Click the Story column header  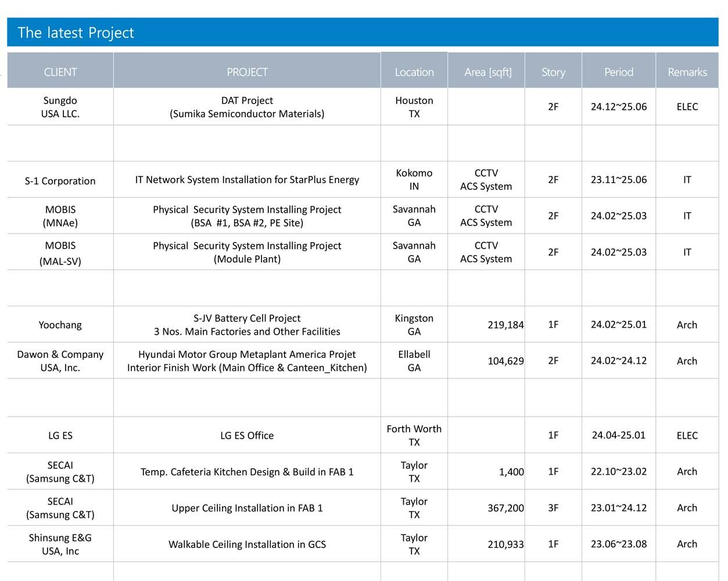click(x=553, y=72)
